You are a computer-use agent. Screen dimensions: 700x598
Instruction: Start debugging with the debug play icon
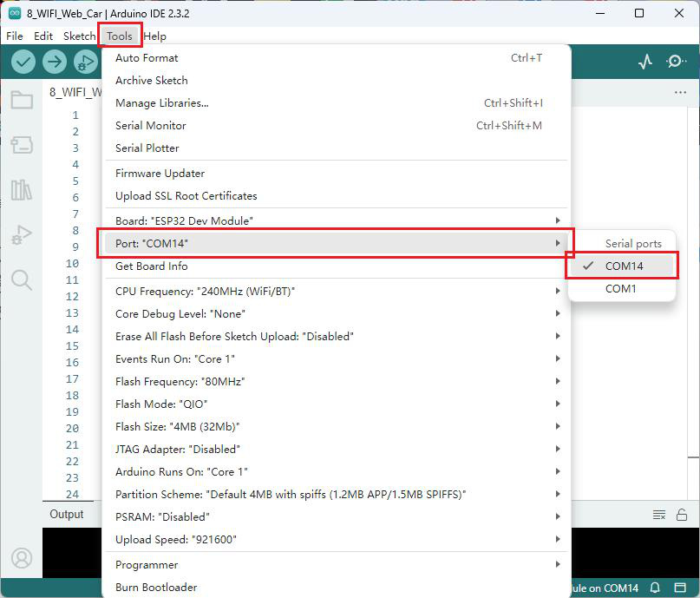86,62
